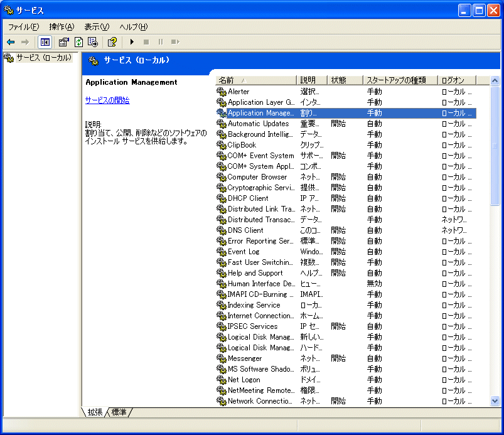Click the Forward arrow toolbar icon
The image size is (504, 435).
(x=24, y=42)
